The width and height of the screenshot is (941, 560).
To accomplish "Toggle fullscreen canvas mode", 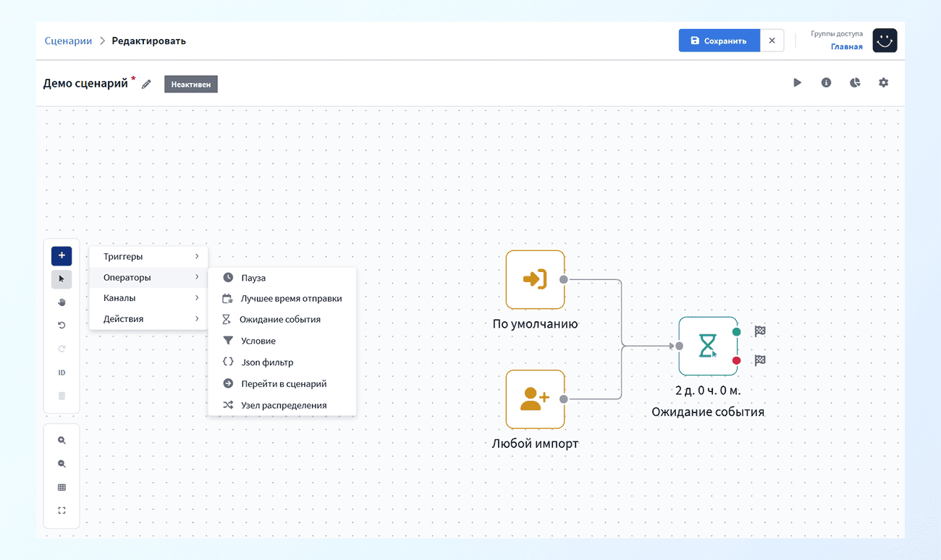I will click(x=62, y=511).
